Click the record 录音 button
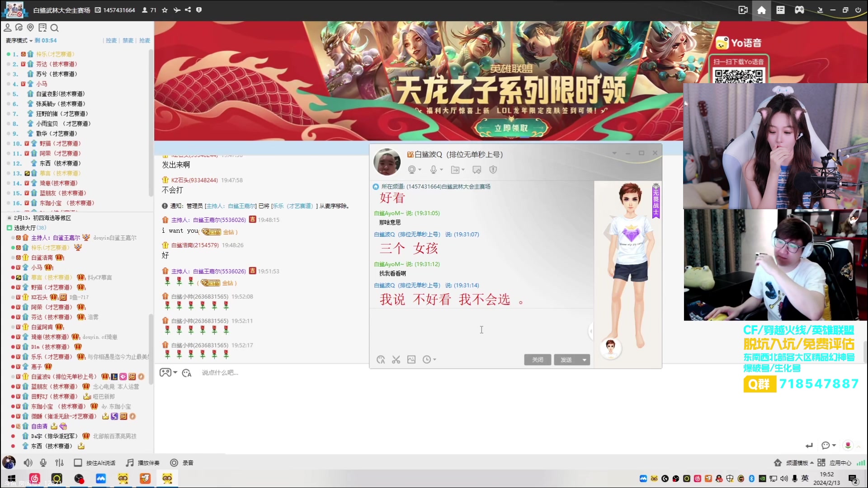This screenshot has width=868, height=488. pos(182,463)
